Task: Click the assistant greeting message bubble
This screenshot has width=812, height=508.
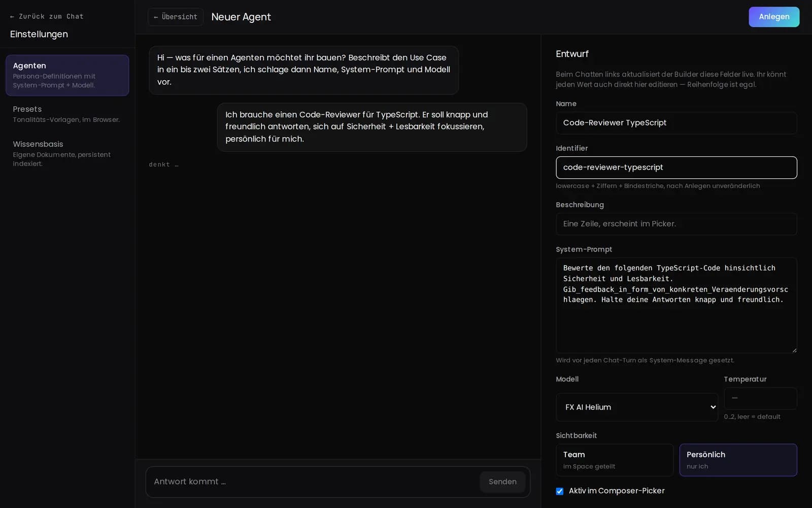Action: click(x=303, y=70)
